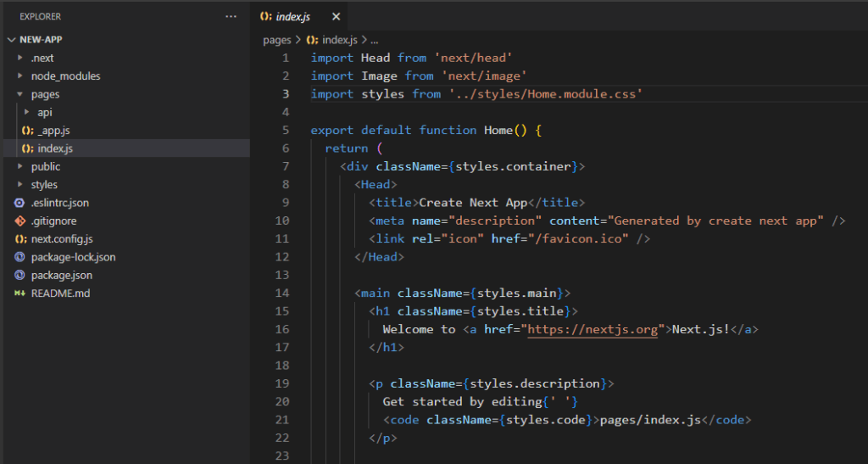
Task: Click the _app.js JavaScript file icon
Action: tap(27, 131)
